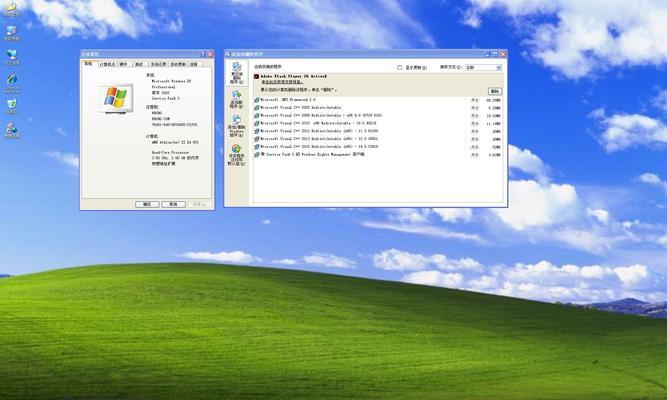Switch to the System Restore tab
Image resolution: width=667 pixels, height=400 pixels.
point(158,64)
